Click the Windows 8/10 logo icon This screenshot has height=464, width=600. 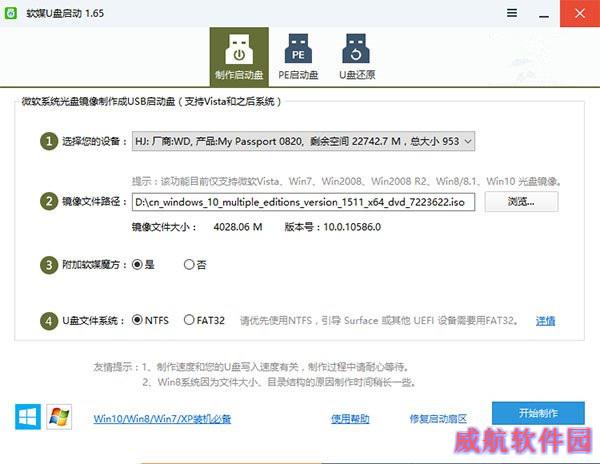pos(28,417)
